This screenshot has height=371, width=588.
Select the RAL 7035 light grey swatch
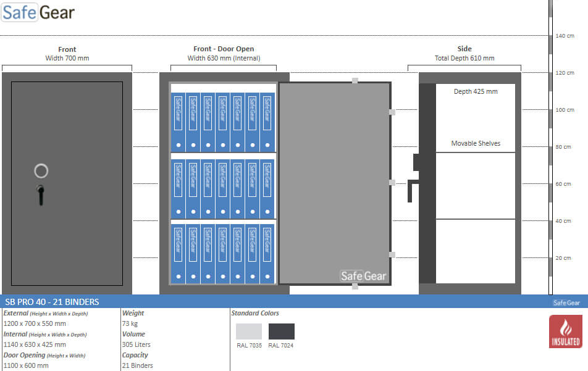point(249,331)
